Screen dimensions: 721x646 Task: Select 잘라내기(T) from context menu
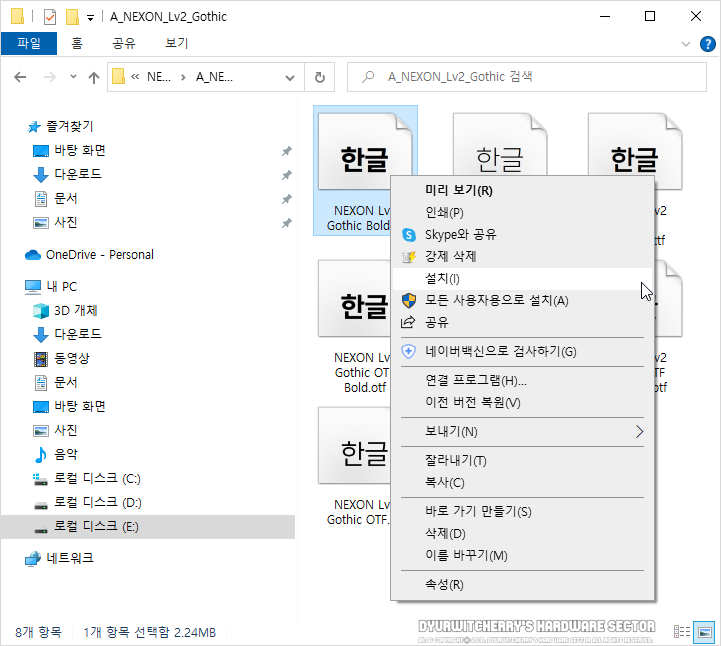(x=522, y=461)
